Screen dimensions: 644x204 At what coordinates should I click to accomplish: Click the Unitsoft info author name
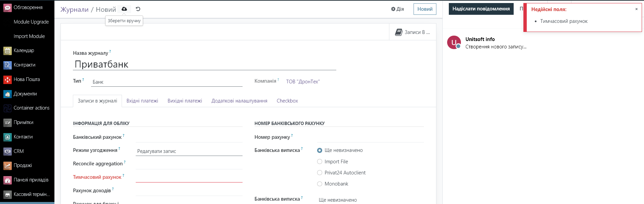pyautogui.click(x=480, y=39)
